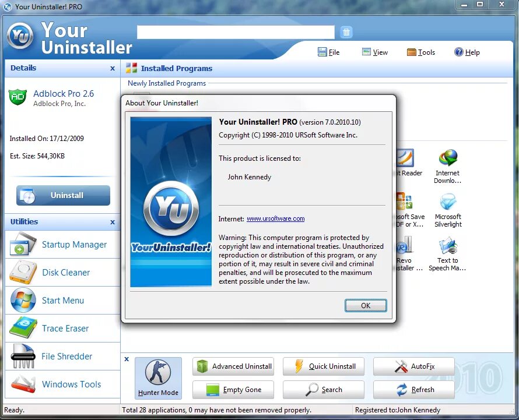Open the Startup Manager utility

point(62,245)
